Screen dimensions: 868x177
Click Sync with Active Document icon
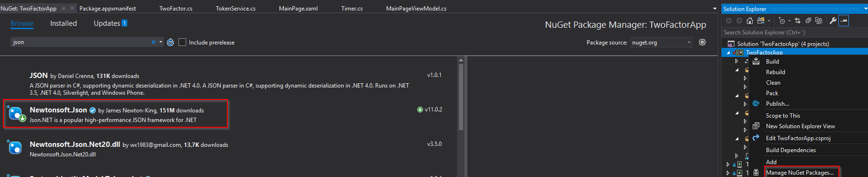point(798,21)
